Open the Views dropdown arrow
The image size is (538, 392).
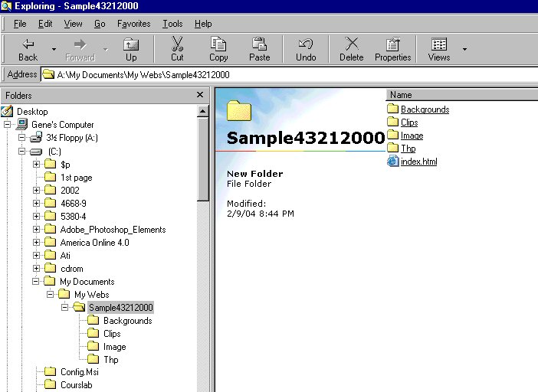(x=464, y=49)
